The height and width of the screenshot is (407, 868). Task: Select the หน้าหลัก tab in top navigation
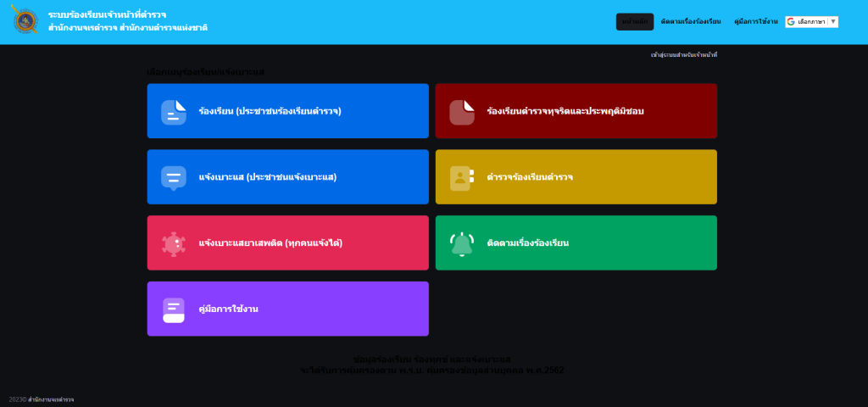635,21
